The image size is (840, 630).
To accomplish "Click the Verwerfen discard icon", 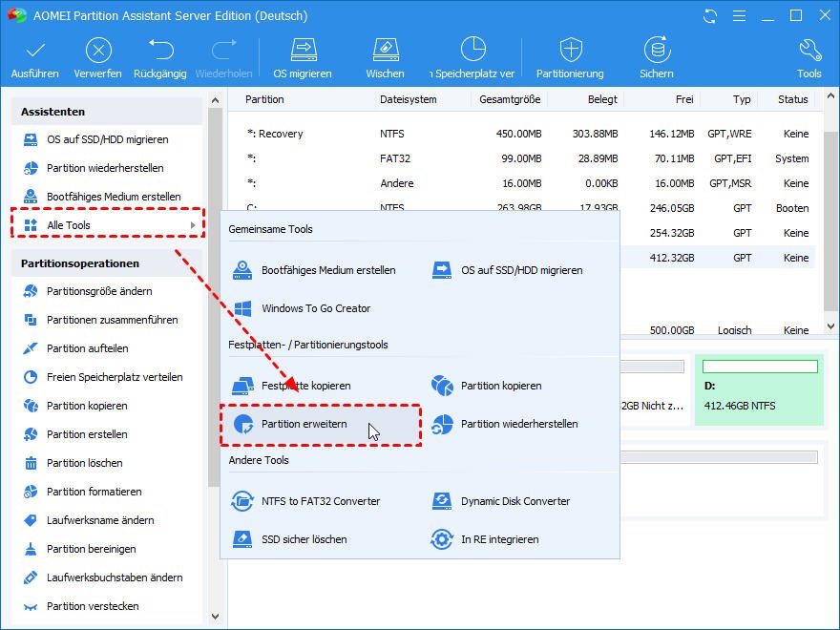I will 98,51.
